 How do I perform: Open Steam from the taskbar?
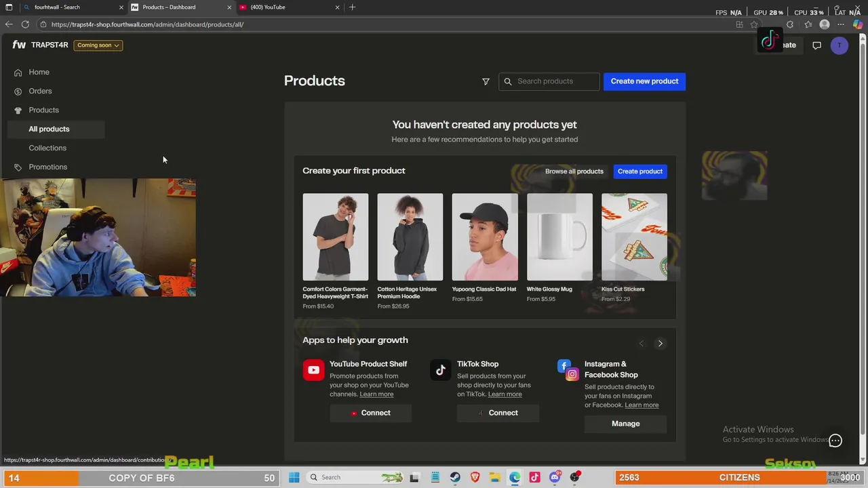pyautogui.click(x=455, y=477)
